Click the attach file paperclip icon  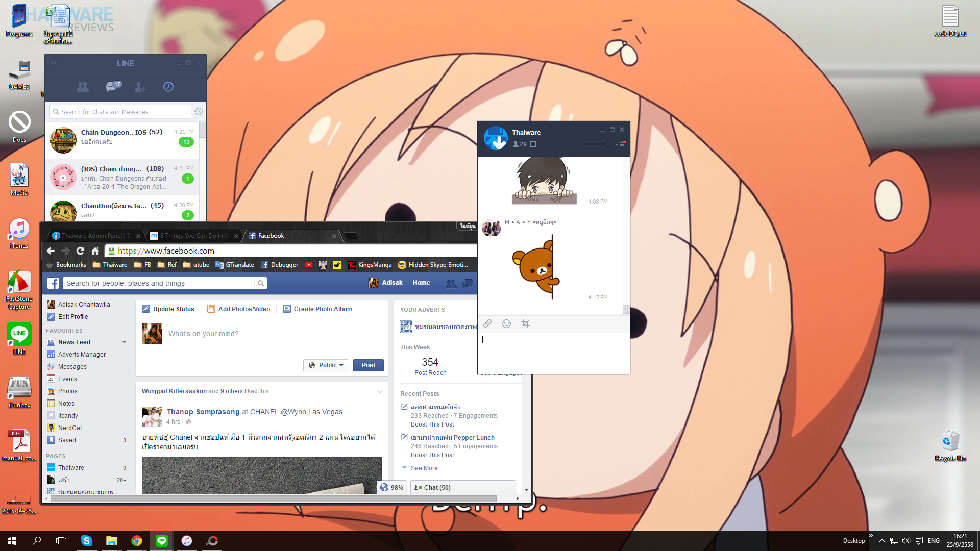[487, 323]
